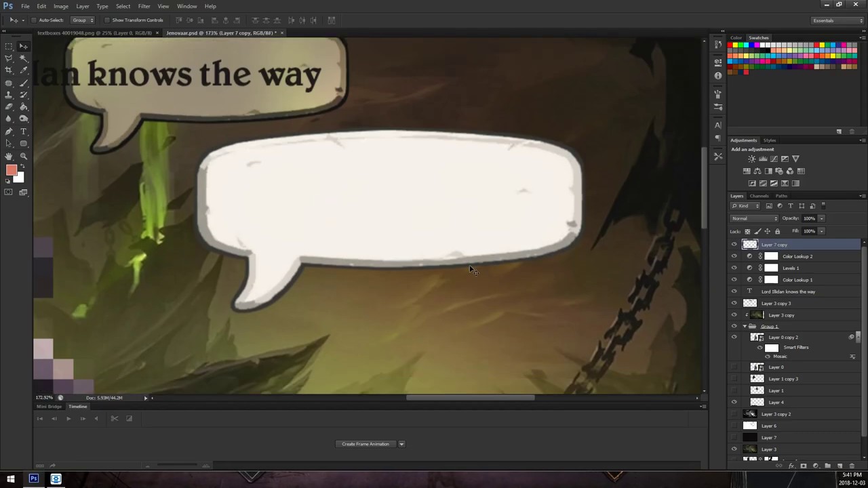
Task: Click the Lock all padlock icon
Action: click(777, 232)
